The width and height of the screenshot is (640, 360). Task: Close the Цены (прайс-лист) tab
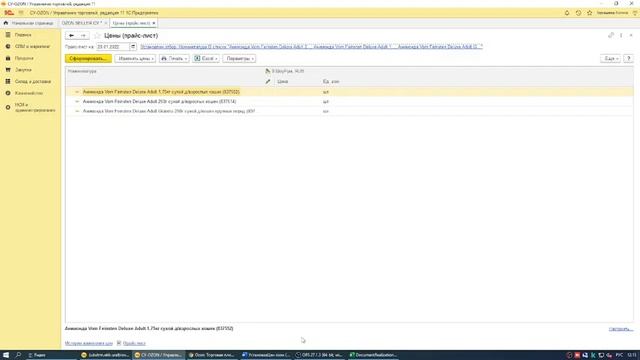154,23
